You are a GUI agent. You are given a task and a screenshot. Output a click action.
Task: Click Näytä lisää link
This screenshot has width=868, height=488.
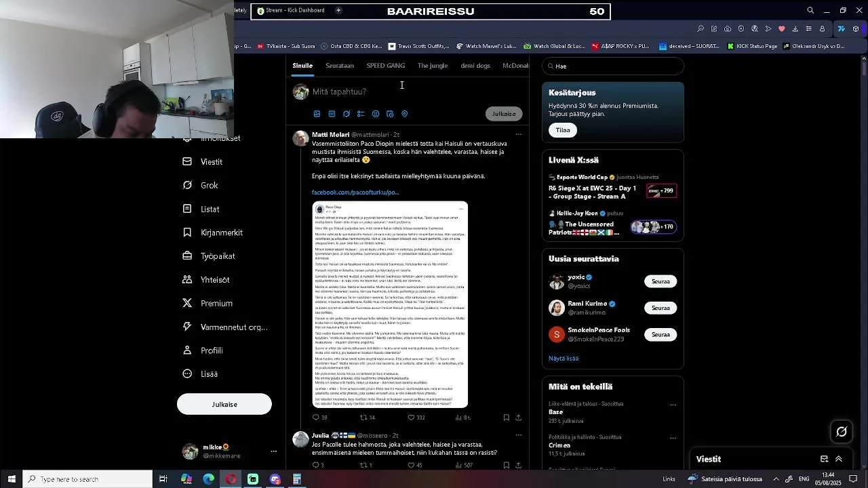tap(564, 359)
